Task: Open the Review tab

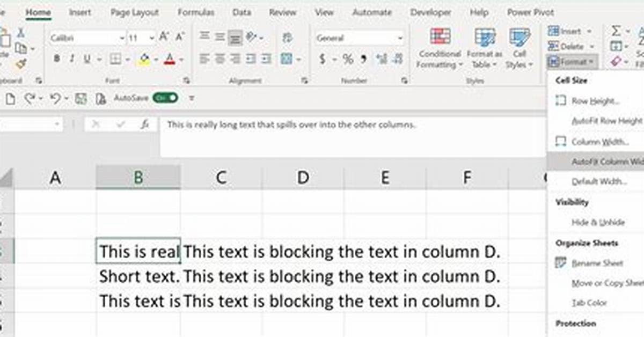Action: coord(283,12)
